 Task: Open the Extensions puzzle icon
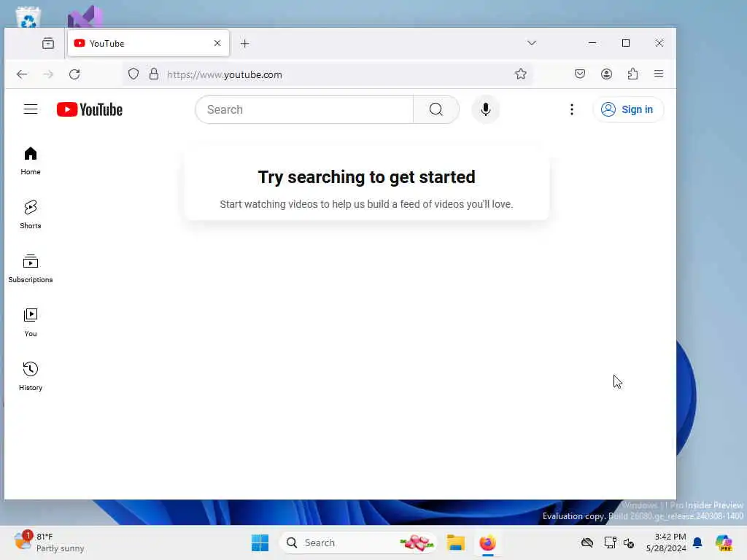coord(632,74)
